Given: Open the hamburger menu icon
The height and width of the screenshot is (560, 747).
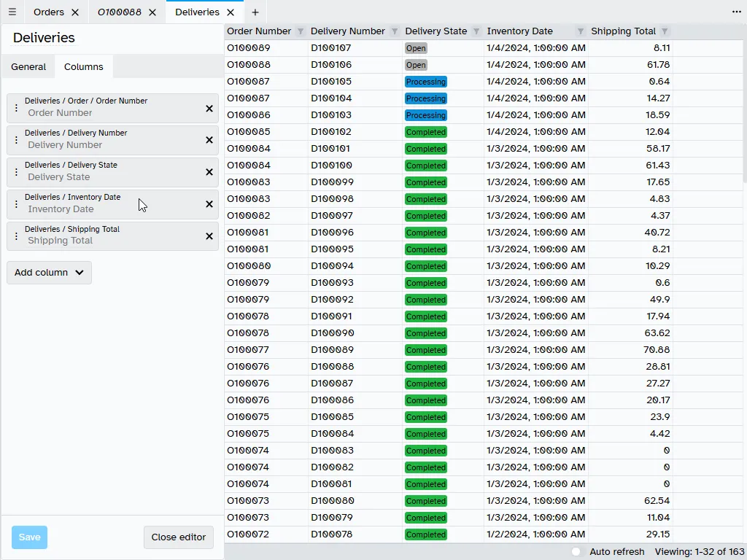Looking at the screenshot, I should [x=12, y=12].
